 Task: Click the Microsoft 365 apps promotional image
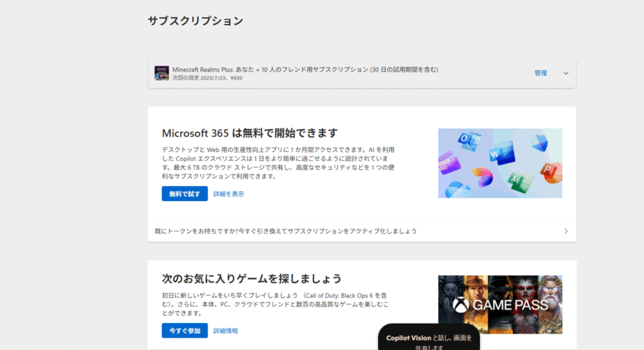click(500, 163)
